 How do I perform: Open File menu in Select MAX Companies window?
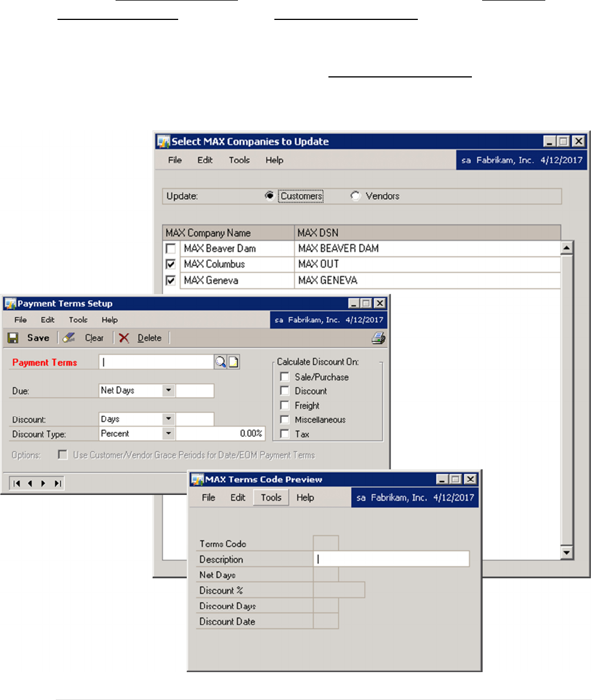[175, 160]
